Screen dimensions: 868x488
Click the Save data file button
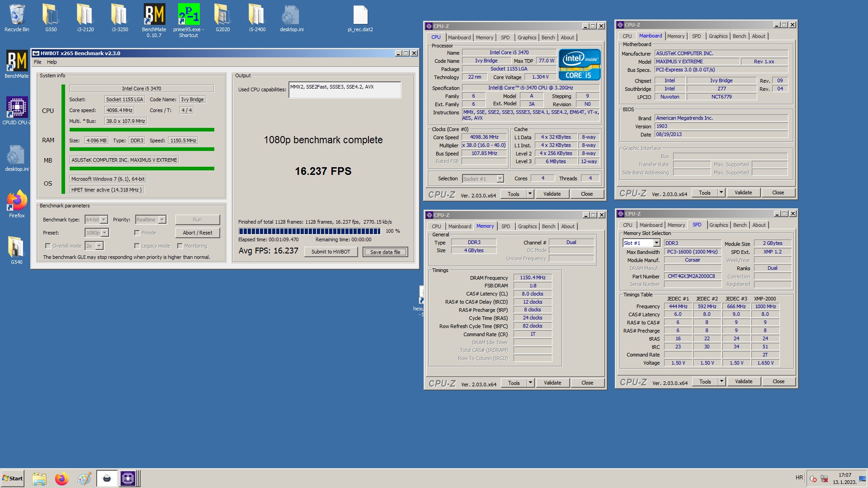pos(385,252)
